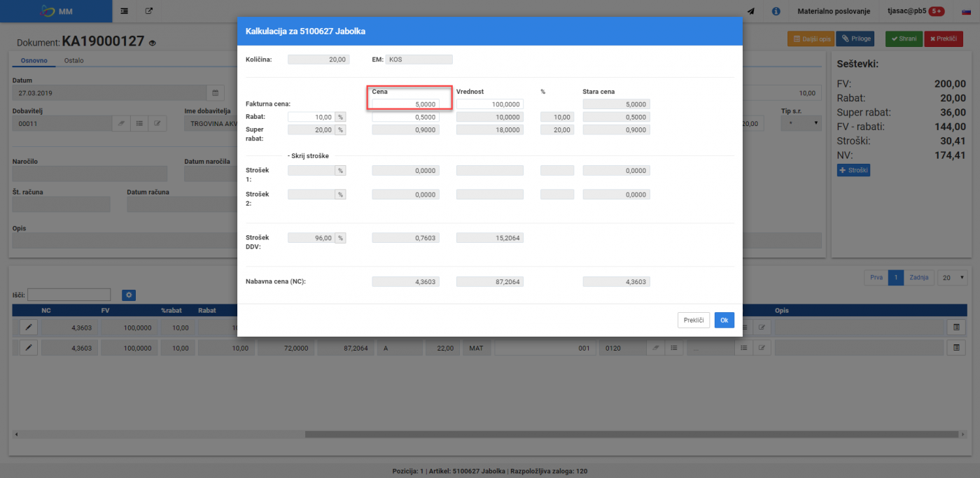The width and height of the screenshot is (980, 478).
Task: Add costs with the Stroški button
Action: coord(853,170)
